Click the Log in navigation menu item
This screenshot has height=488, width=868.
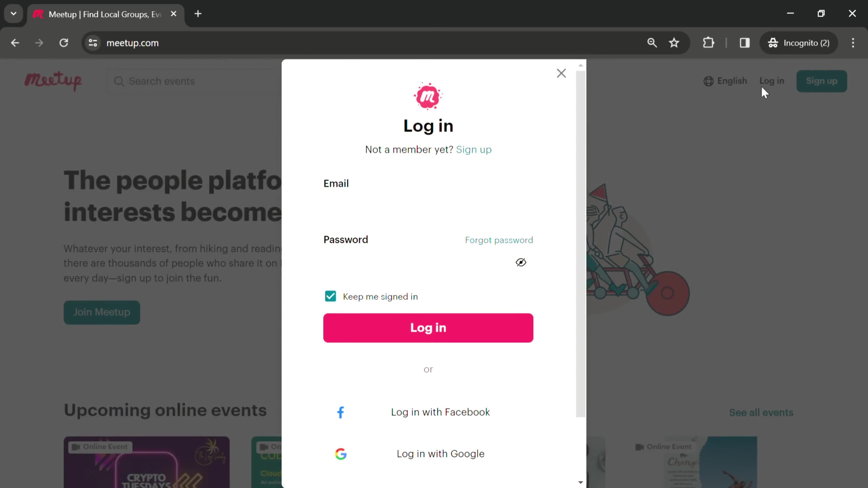click(772, 80)
